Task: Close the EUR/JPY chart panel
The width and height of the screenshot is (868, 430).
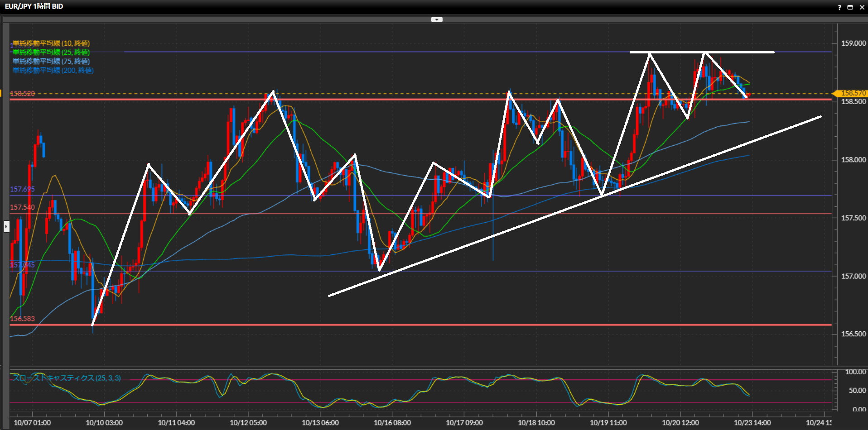Action: [862, 7]
